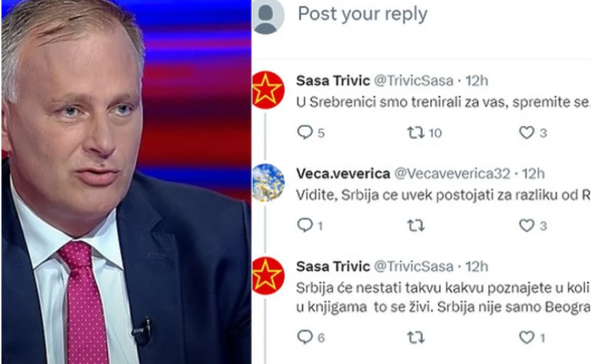Open Veca.veverica flower avatar
Viewport: 596px width, 364px height.
tap(268, 182)
